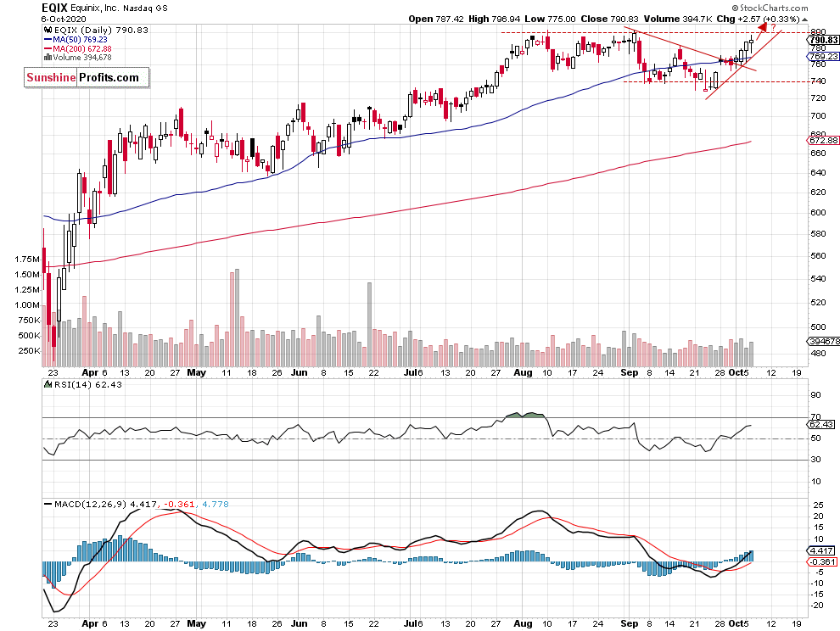Click the Chg +2.57 (+0.33%) value
840x631 pixels.
758,19
